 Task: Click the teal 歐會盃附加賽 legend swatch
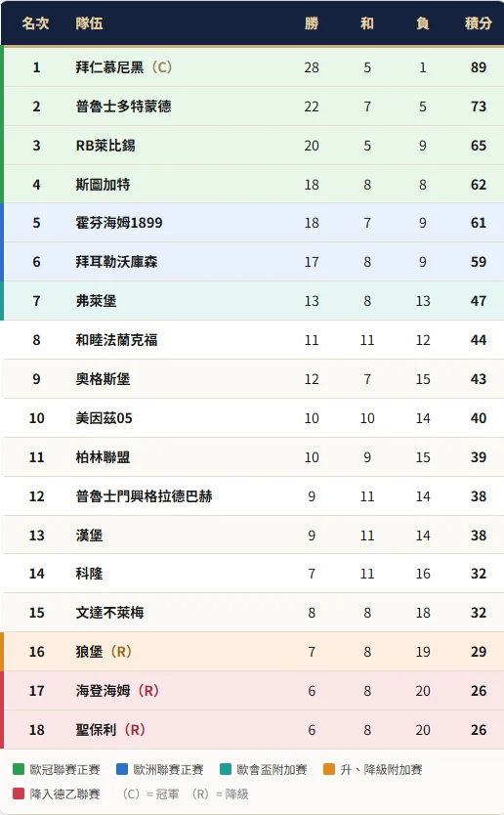[226, 769]
